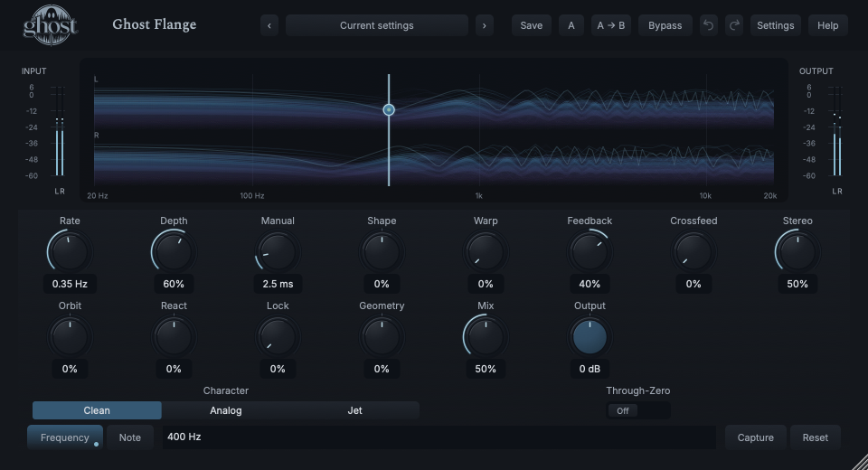Click the Stereo 50% value field
This screenshot has width=868, height=470.
(x=797, y=284)
